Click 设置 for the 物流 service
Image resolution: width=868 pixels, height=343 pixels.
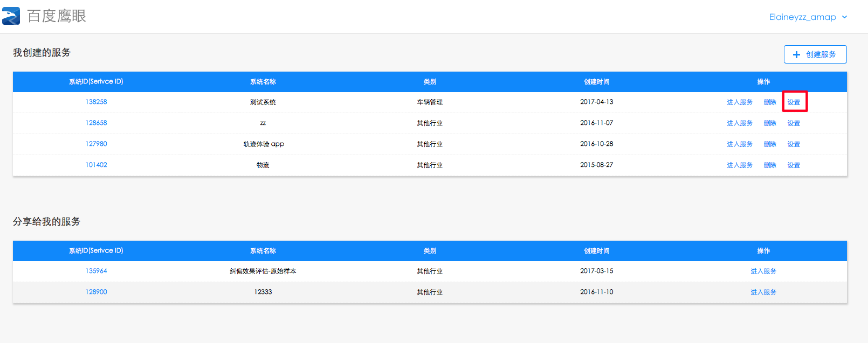pos(794,165)
